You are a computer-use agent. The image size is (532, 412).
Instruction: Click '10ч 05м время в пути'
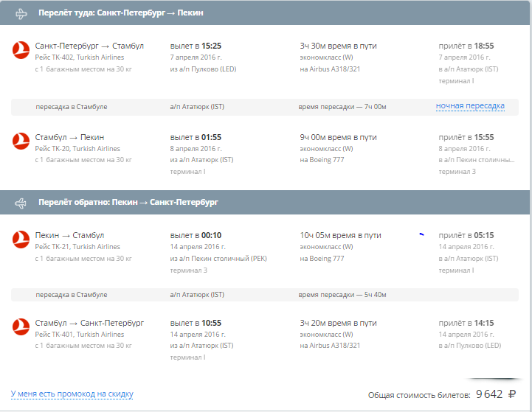[340, 235]
